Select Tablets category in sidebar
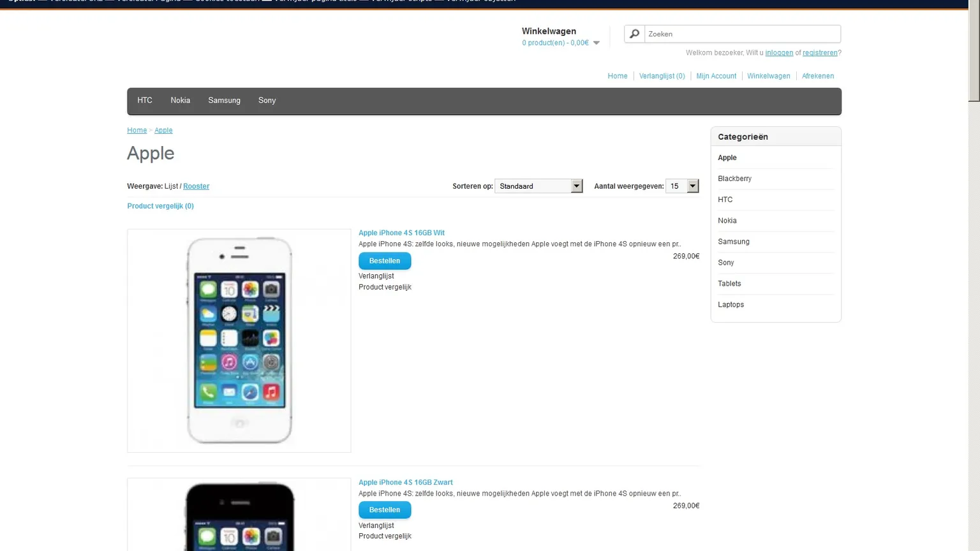 click(729, 284)
